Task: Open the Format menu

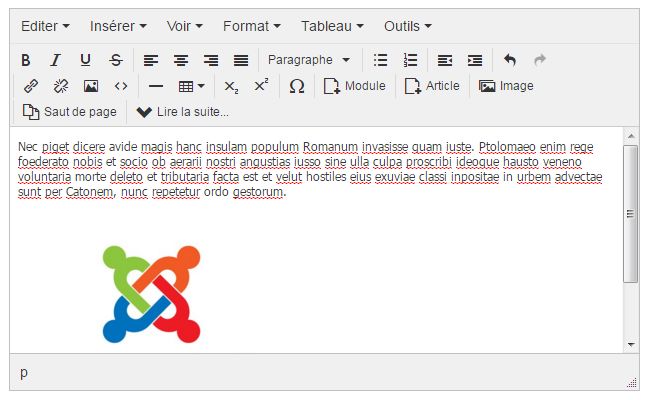Action: [x=252, y=26]
